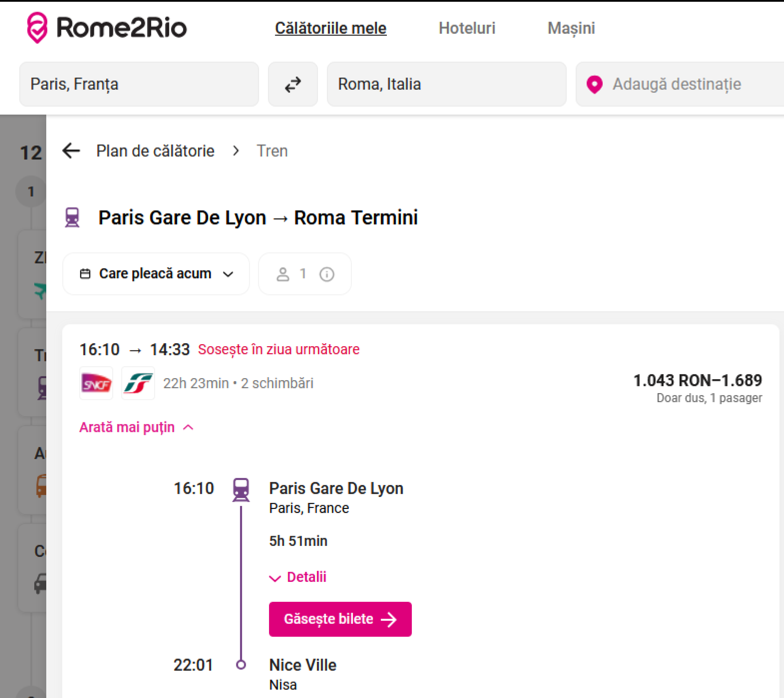The image size is (784, 698).
Task: Click the passenger info circle icon
Action: (327, 274)
